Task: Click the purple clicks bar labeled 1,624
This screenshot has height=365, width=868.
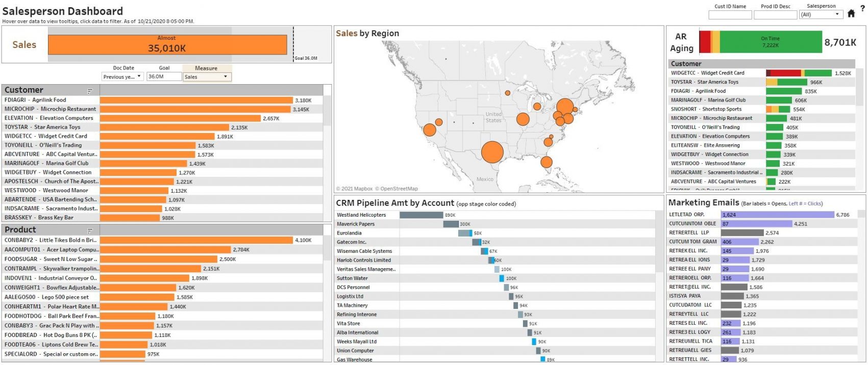Action: [x=777, y=215]
